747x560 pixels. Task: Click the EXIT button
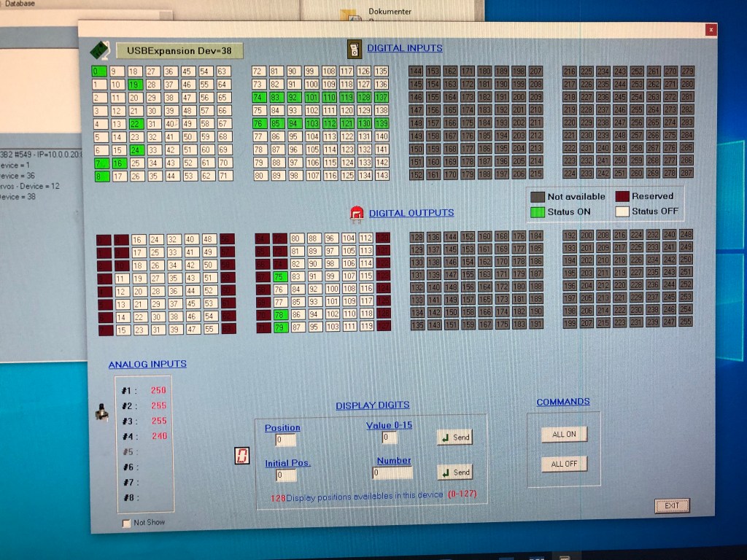(671, 505)
